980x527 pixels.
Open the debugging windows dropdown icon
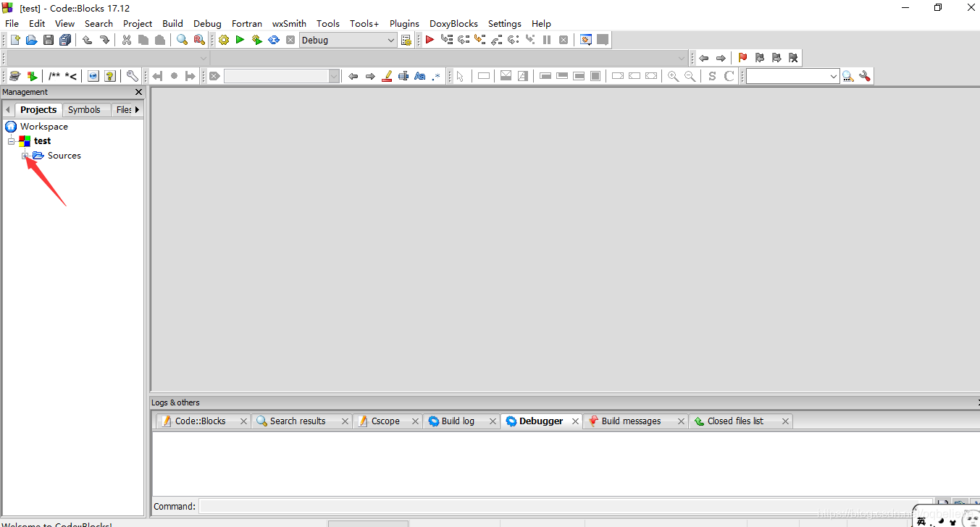tap(586, 41)
